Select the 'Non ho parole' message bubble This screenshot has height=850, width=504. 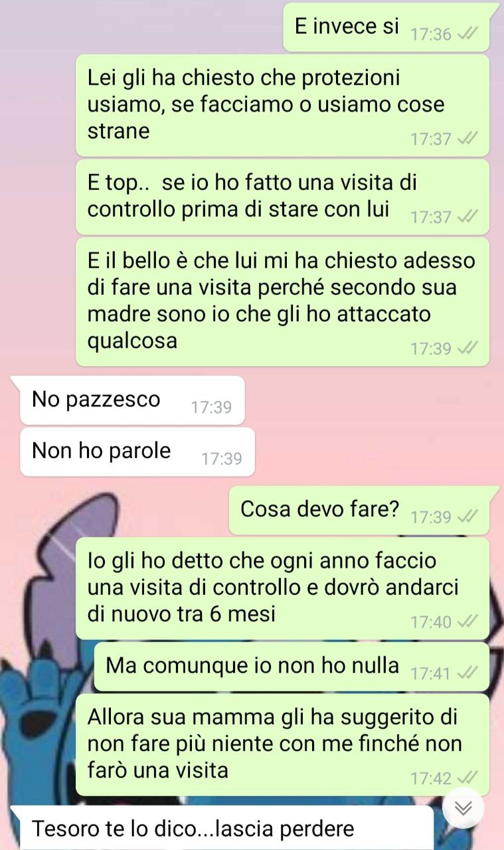pyautogui.click(x=137, y=452)
